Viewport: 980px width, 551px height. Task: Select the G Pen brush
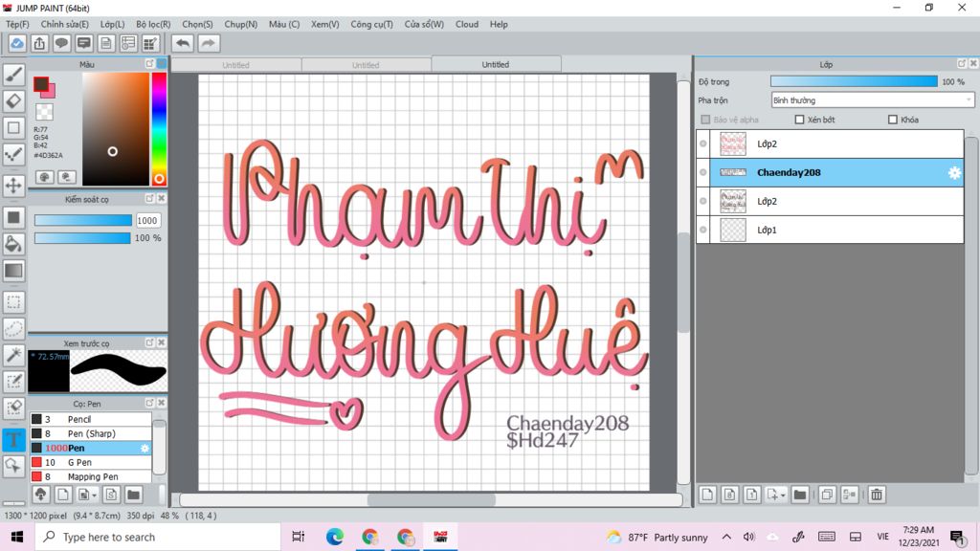point(91,462)
